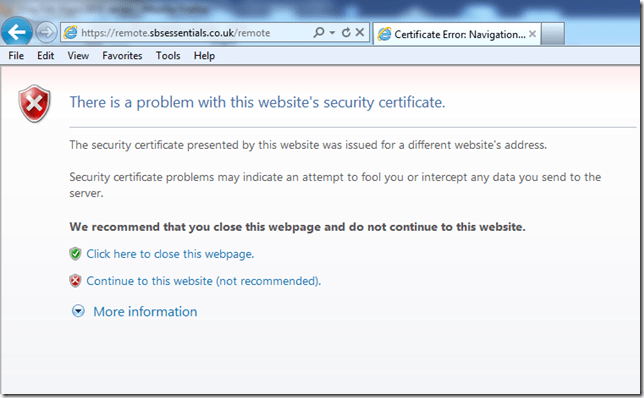Expand More information with the arrow icon

pos(78,311)
